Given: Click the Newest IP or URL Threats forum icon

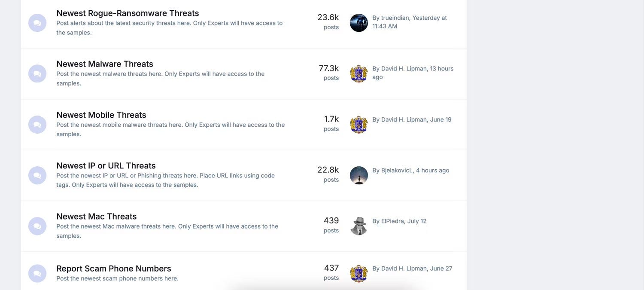Looking at the screenshot, I should 37,175.
